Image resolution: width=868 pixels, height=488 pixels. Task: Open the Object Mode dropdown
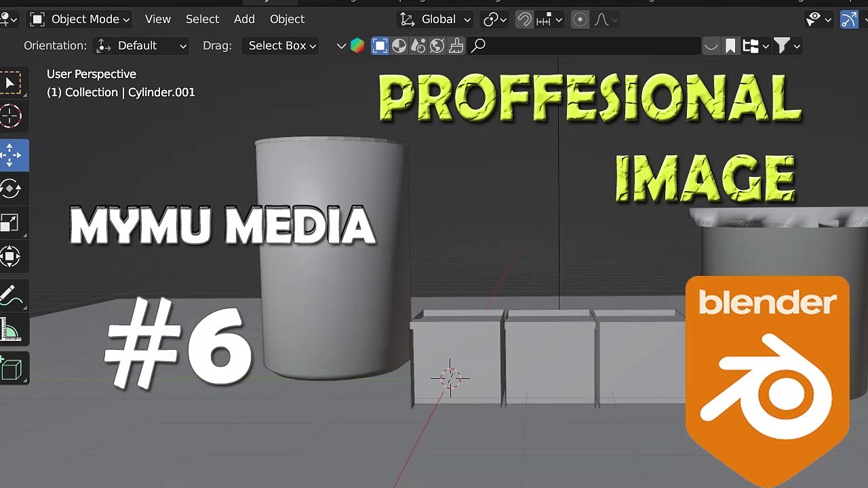80,19
